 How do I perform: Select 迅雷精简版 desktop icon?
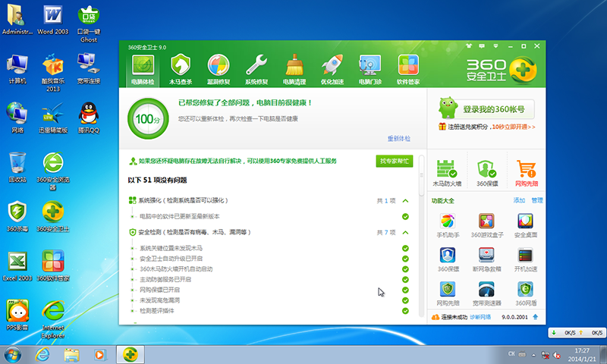53,118
